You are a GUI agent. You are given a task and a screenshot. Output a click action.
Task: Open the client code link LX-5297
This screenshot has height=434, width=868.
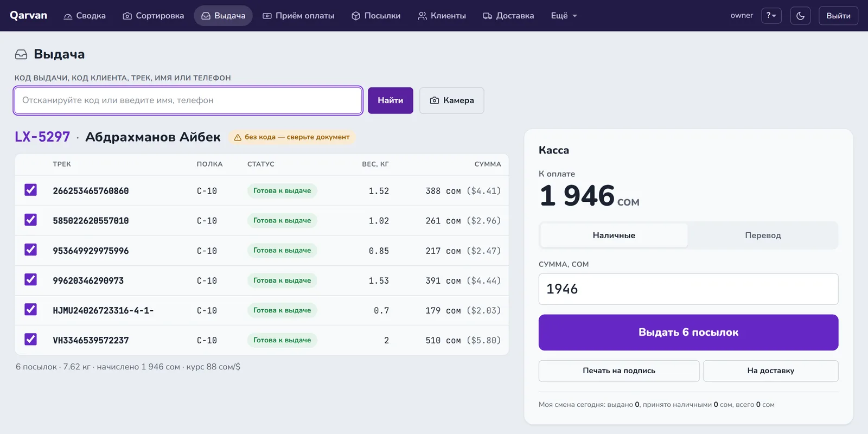coord(42,137)
